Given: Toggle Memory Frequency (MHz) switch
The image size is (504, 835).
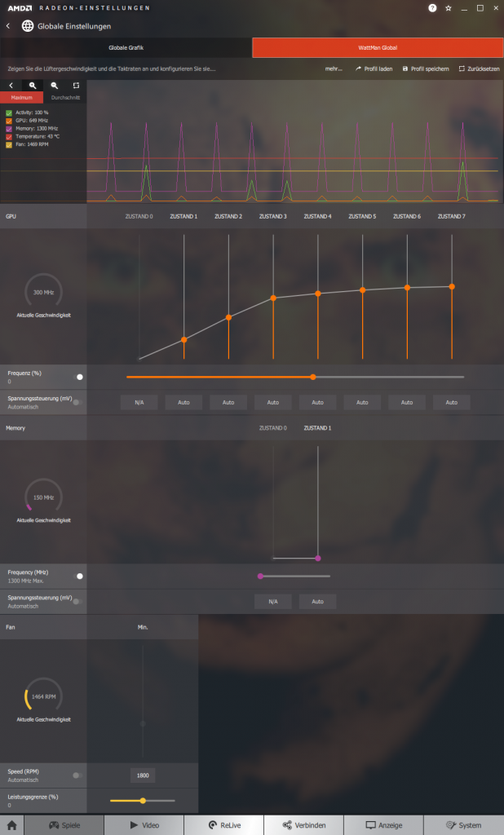Looking at the screenshot, I should 77,577.
